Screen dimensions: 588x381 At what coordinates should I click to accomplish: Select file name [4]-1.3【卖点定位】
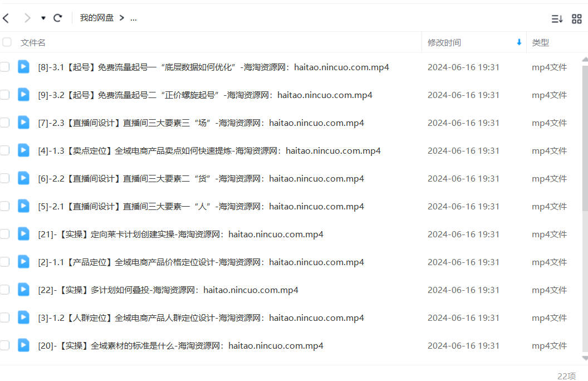[209, 150]
